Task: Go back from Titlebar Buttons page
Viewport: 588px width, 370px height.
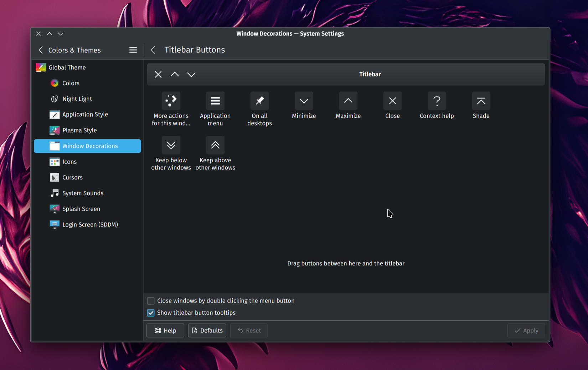Action: click(153, 50)
